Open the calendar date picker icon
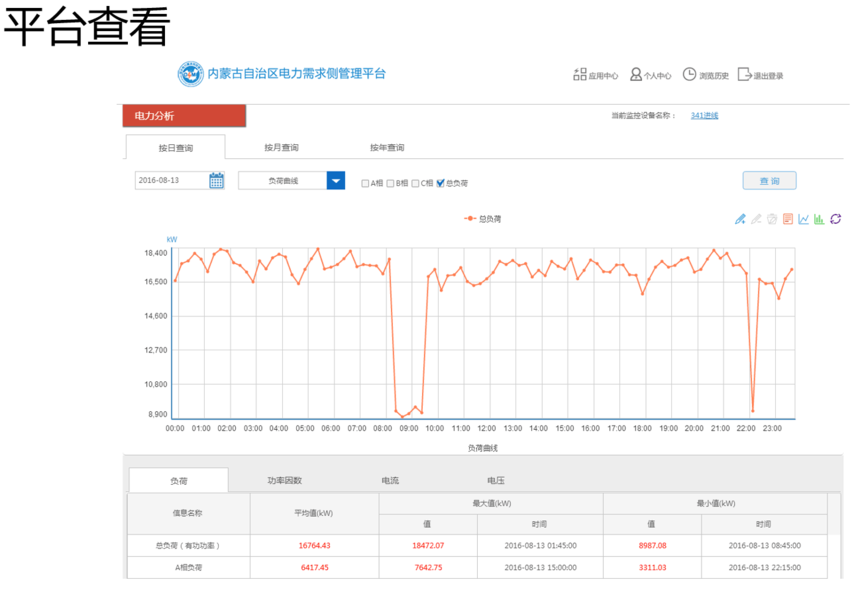860x592 pixels. pos(216,181)
